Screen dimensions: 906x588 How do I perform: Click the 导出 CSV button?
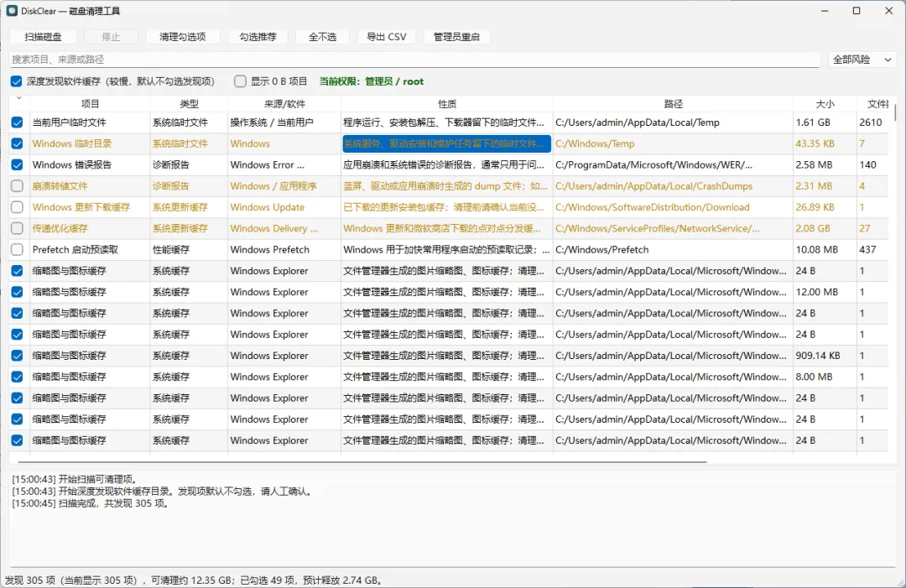pos(387,37)
